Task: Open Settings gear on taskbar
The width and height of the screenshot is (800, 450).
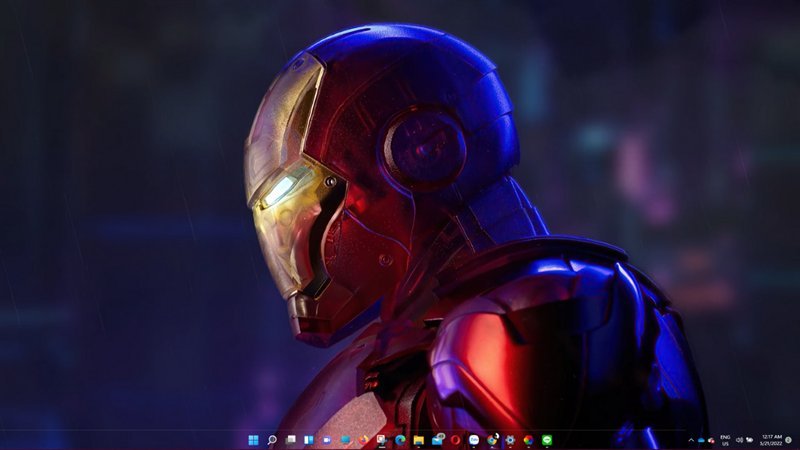Action: (510, 440)
